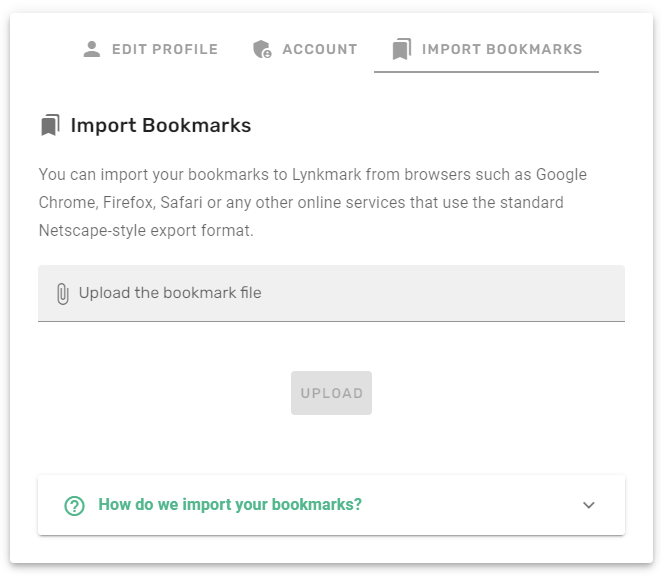
Task: Select the Import Bookmarks tab label
Action: [502, 49]
